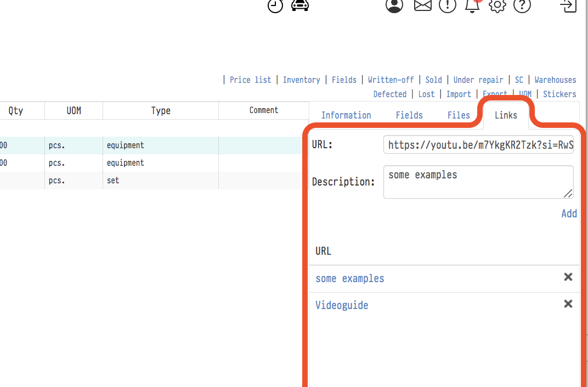Screen dimensions: 588x387
Task: Open the mail envelope icon
Action: [422, 5]
